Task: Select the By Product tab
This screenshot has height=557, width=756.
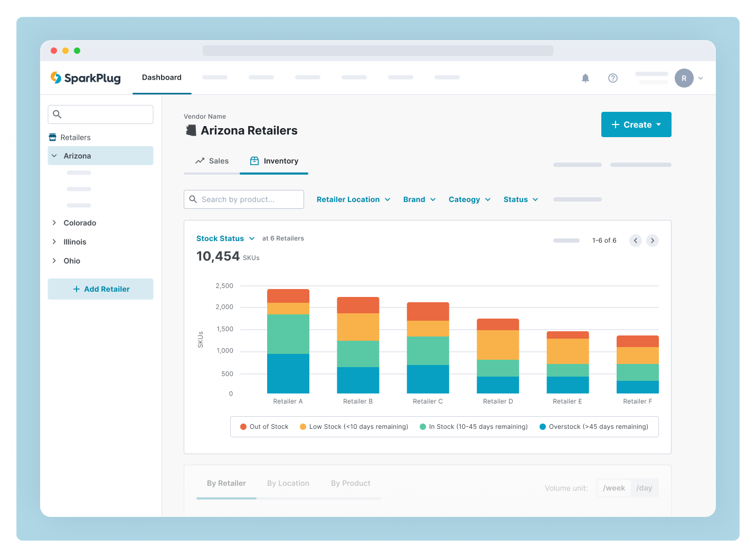Action: (351, 483)
